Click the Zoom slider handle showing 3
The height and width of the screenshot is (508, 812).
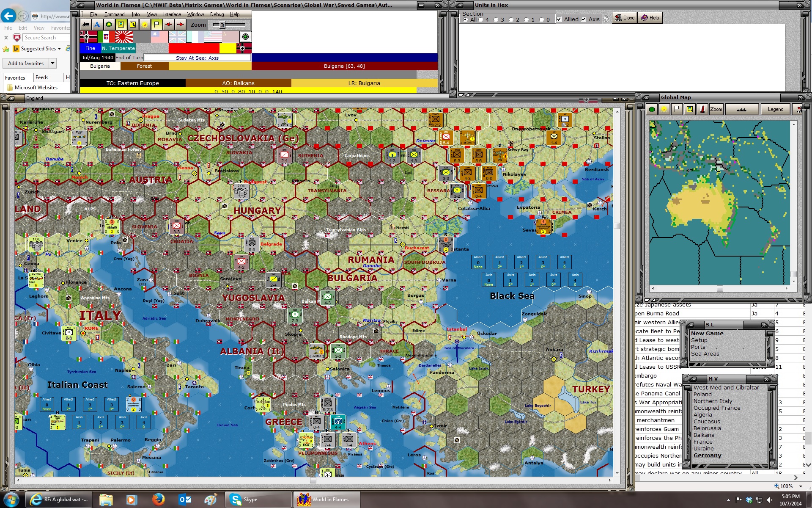[x=222, y=25]
